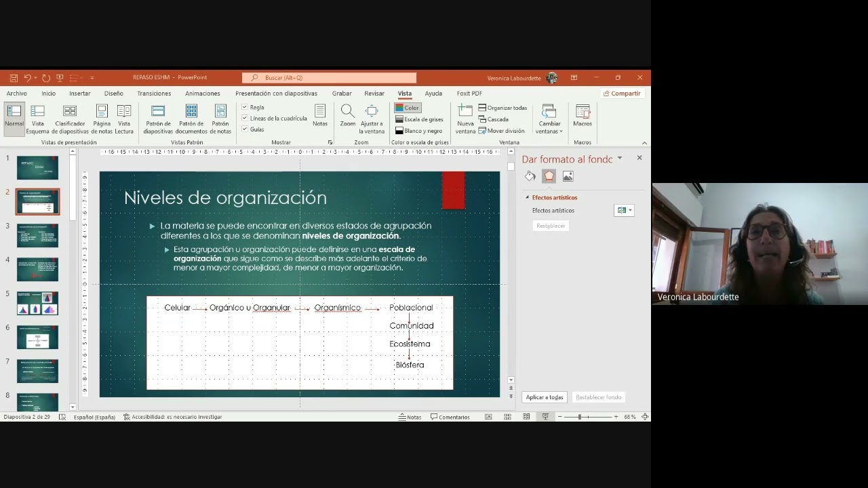Image resolution: width=868 pixels, height=488 pixels.
Task: Save the presentation using the floppy icon
Action: point(14,78)
